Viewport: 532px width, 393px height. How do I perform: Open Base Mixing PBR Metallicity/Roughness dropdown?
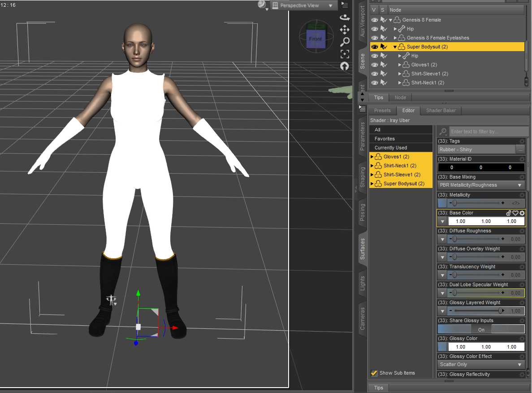(481, 185)
